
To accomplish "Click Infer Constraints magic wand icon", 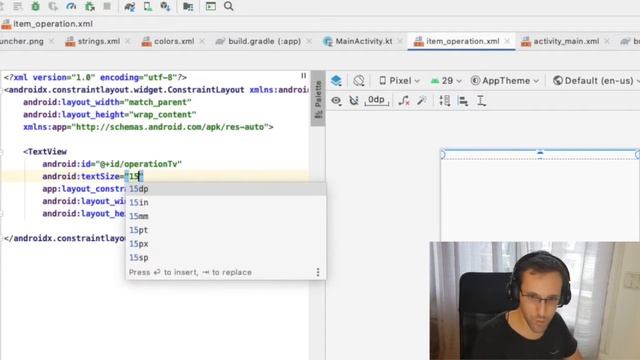I will coord(422,100).
